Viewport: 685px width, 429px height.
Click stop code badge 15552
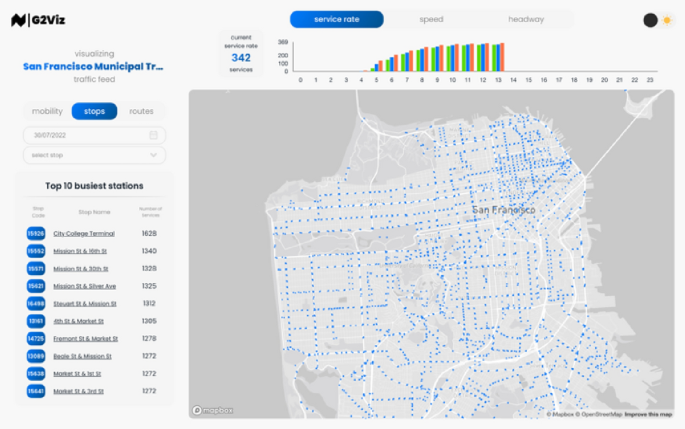(x=36, y=251)
